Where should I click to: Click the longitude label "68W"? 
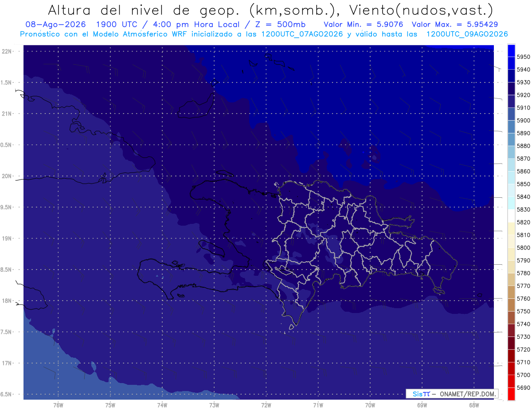[x=474, y=405]
